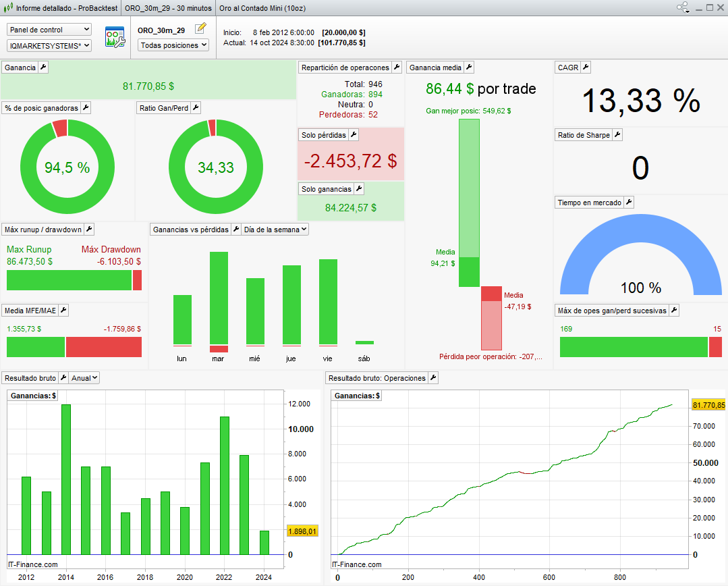
Task: Click the Media MFE/MAE label
Action: coord(30,311)
